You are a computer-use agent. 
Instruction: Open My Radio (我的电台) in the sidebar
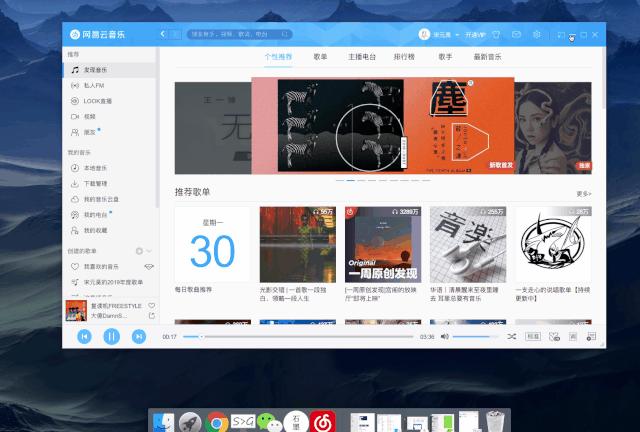click(x=109, y=215)
